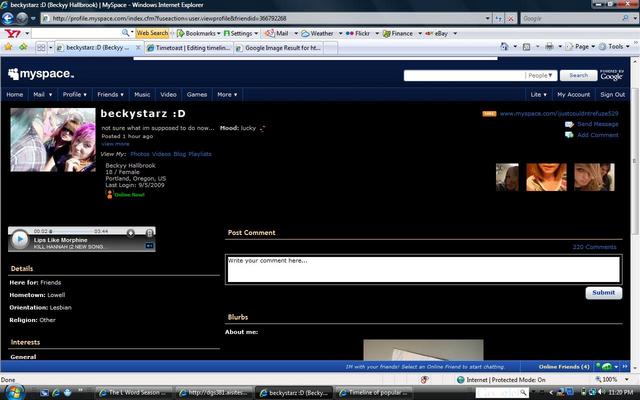Click the MySpace search input field

coord(464,76)
